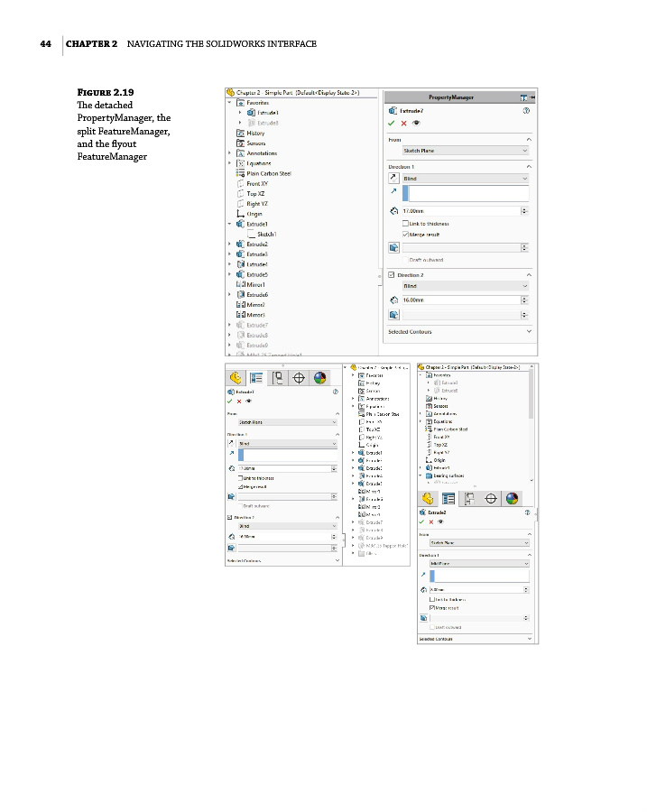The height and width of the screenshot is (812, 647).
Task: Open FeatureManager tab icon above Extrude2
Action: (427, 498)
